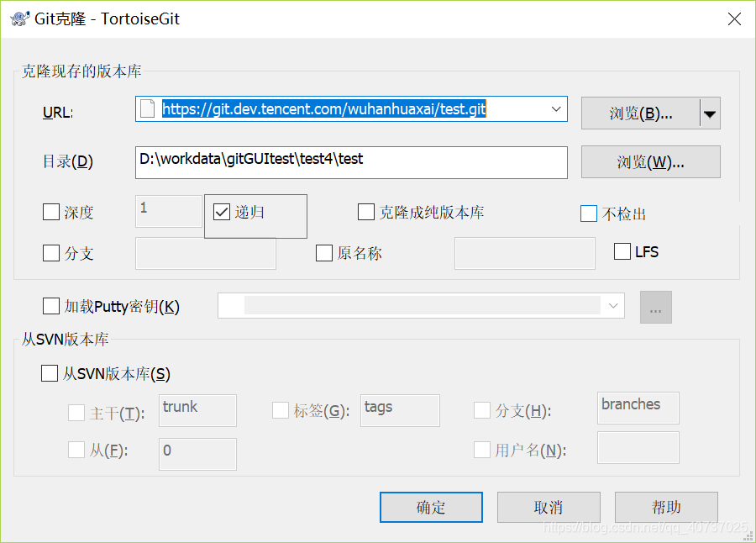
Task: Enable the 深度 depth checkbox
Action: click(51, 212)
